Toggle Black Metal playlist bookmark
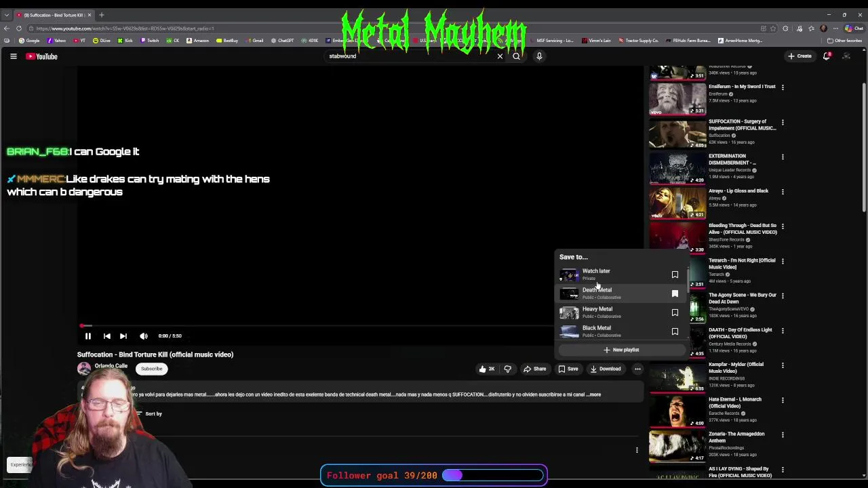868x488 pixels. (x=675, y=331)
